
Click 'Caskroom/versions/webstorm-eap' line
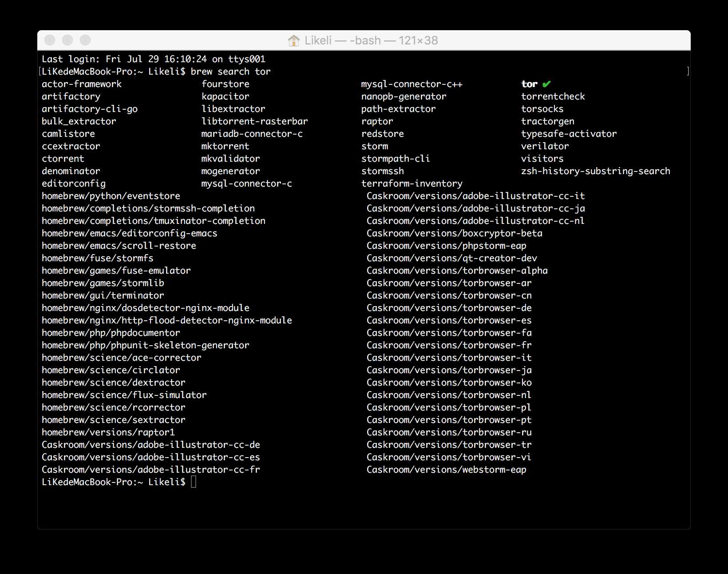pos(447,470)
